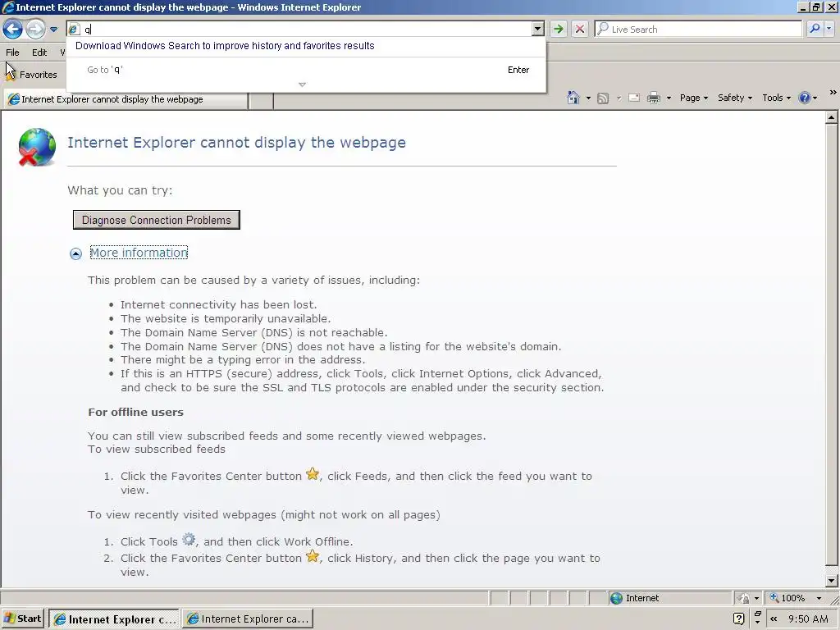Expand the address bar history dropdown

(538, 30)
